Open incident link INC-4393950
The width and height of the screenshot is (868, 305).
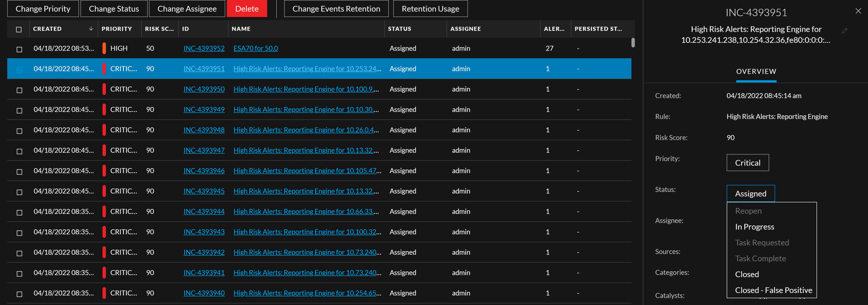[x=204, y=89]
